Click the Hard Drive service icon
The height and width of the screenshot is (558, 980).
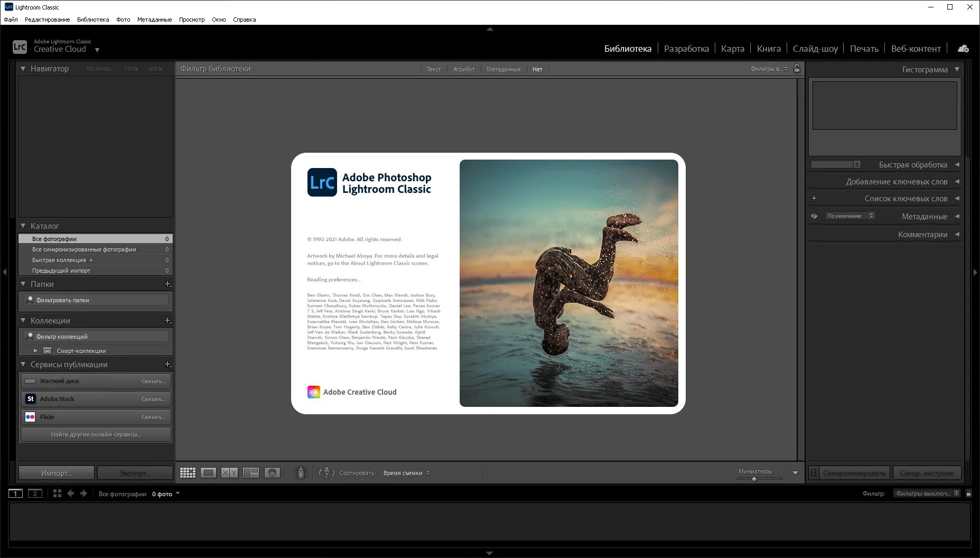(x=30, y=381)
